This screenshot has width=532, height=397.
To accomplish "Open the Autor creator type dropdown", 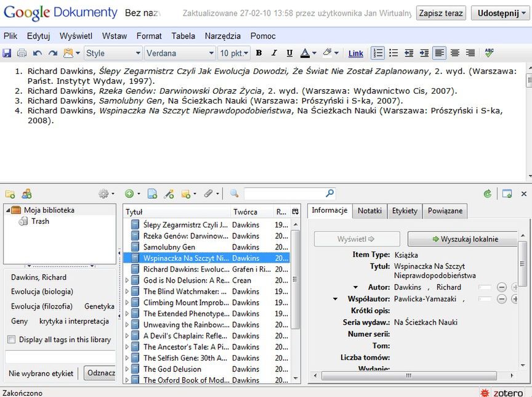I will pyautogui.click(x=355, y=287).
